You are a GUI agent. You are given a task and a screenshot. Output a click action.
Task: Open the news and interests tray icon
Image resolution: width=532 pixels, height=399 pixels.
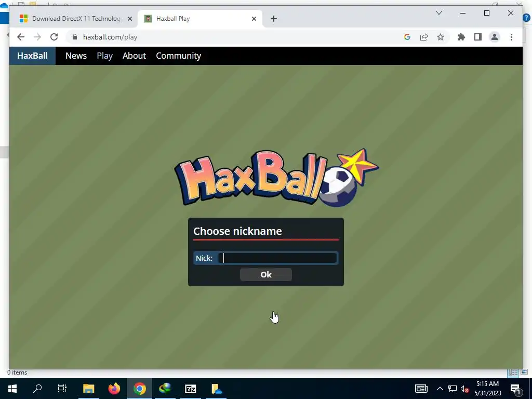[x=421, y=389]
